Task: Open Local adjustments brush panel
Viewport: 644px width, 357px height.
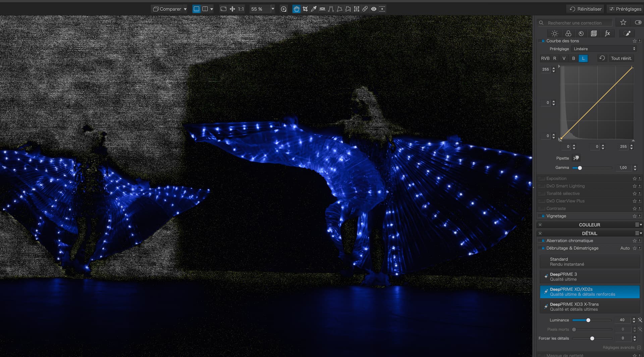Action: click(x=627, y=34)
